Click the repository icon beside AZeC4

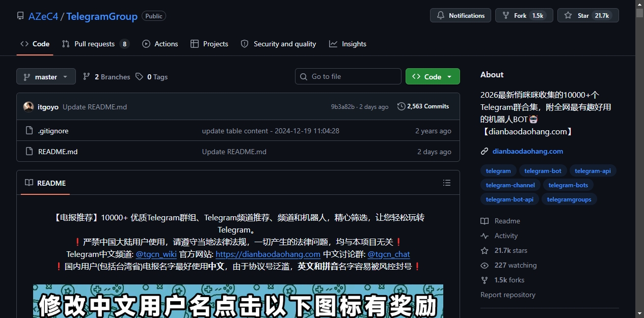[x=20, y=16]
